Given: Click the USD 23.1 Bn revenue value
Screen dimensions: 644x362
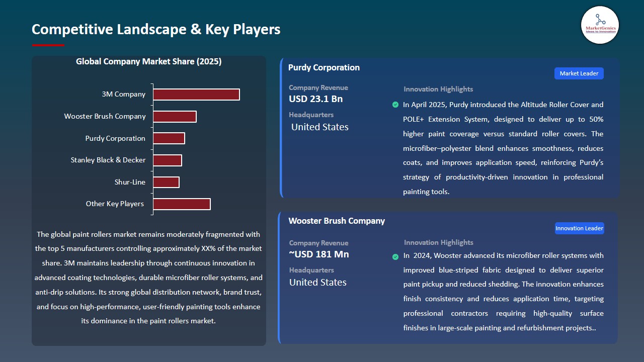Looking at the screenshot, I should pos(316,99).
